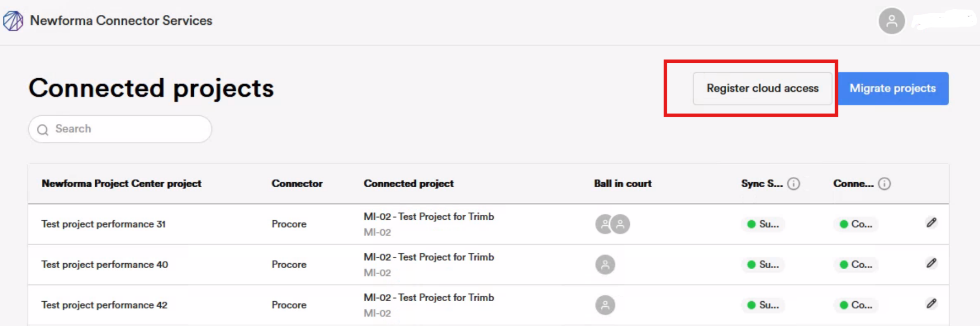Sort by the Connector column header
Image resolution: width=980 pixels, height=326 pixels.
(297, 184)
